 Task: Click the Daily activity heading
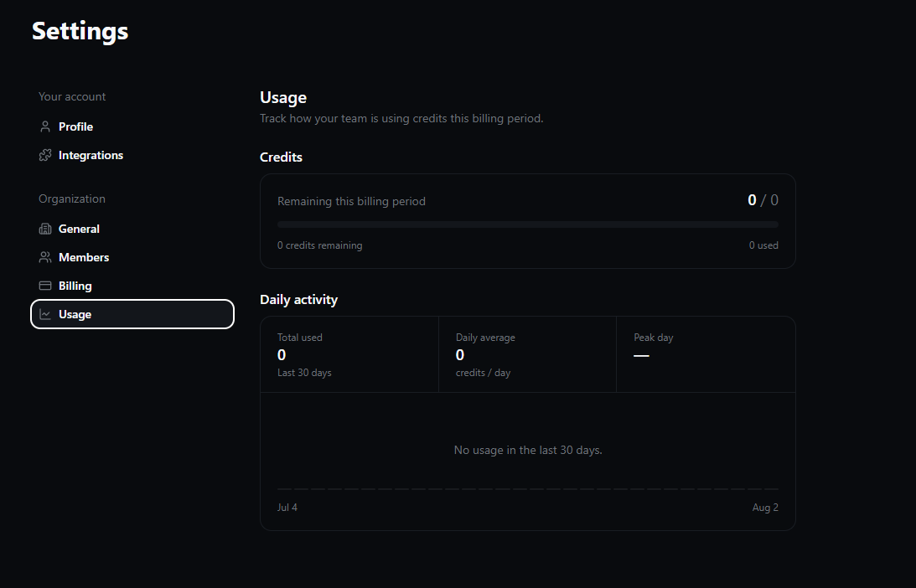(x=298, y=300)
